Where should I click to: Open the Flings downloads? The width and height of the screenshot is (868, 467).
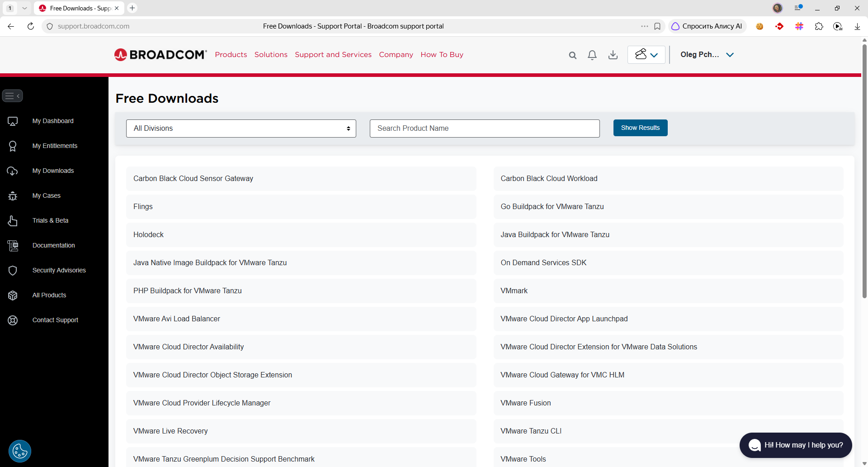301,207
